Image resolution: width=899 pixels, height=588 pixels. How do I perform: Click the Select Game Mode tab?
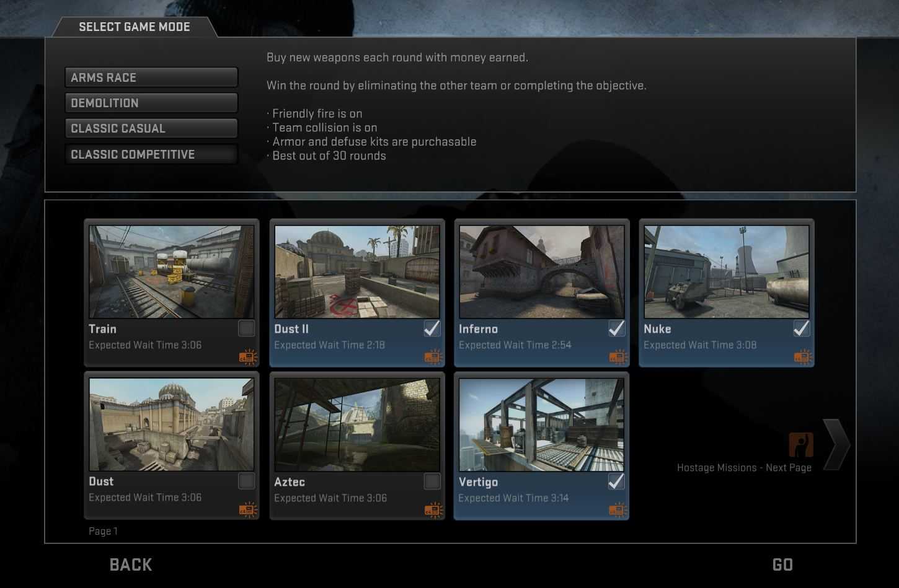pyautogui.click(x=135, y=27)
